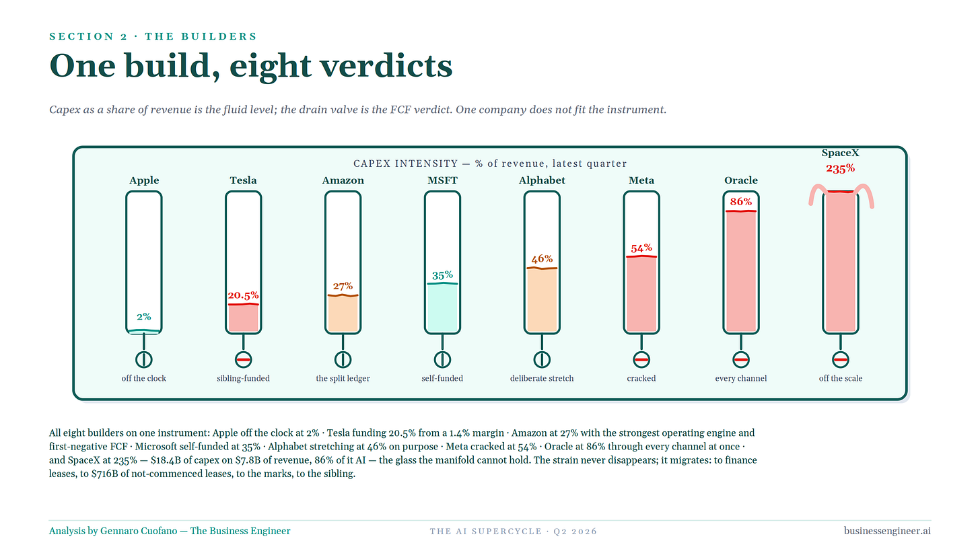Click the 'One build, eight verdicts' title
The width and height of the screenshot is (980, 551).
pyautogui.click(x=250, y=66)
